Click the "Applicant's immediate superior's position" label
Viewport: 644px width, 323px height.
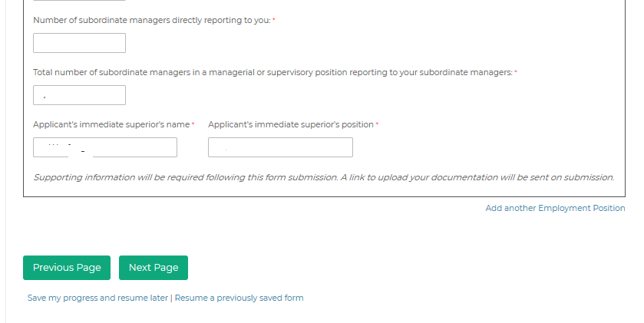(x=291, y=124)
